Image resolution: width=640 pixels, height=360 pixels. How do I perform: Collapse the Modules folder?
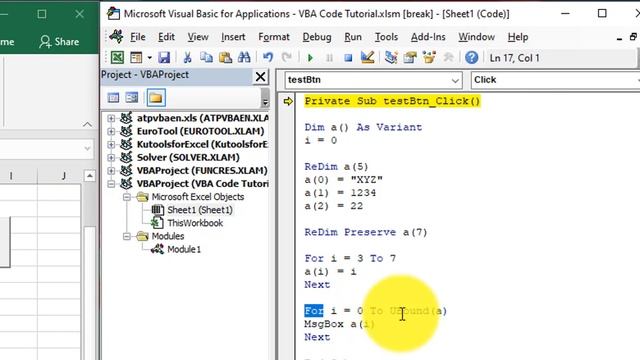pyautogui.click(x=127, y=236)
